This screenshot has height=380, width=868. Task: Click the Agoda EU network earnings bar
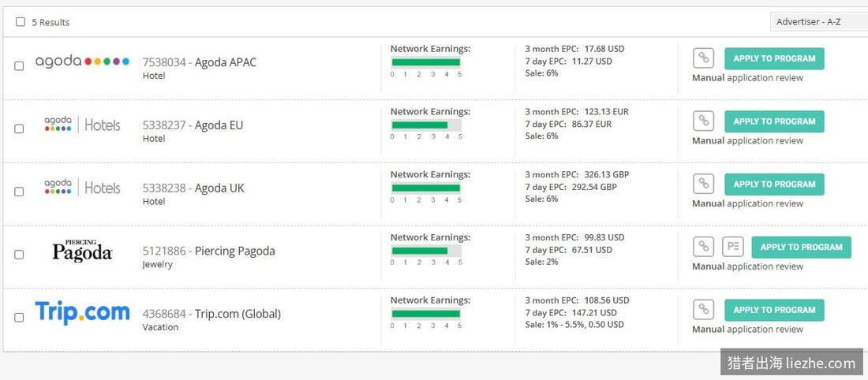(425, 125)
